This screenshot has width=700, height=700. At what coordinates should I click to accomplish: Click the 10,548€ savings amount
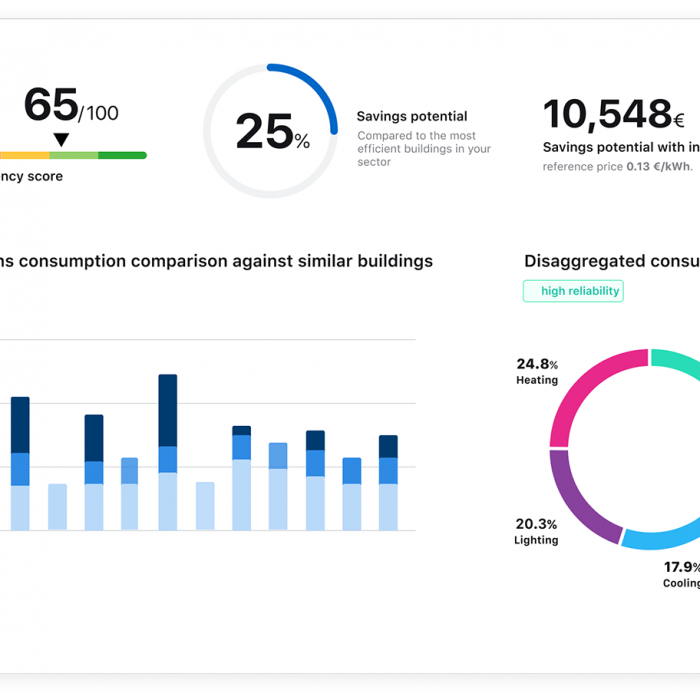(613, 114)
